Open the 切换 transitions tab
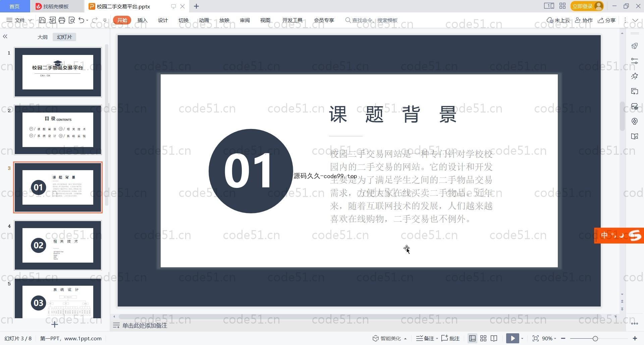The image size is (644, 345). pos(183,20)
